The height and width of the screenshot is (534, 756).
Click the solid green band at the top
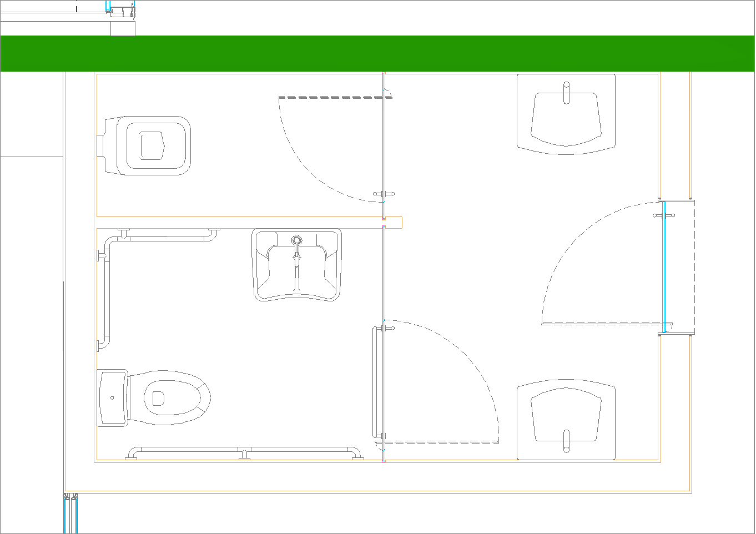coord(377,53)
